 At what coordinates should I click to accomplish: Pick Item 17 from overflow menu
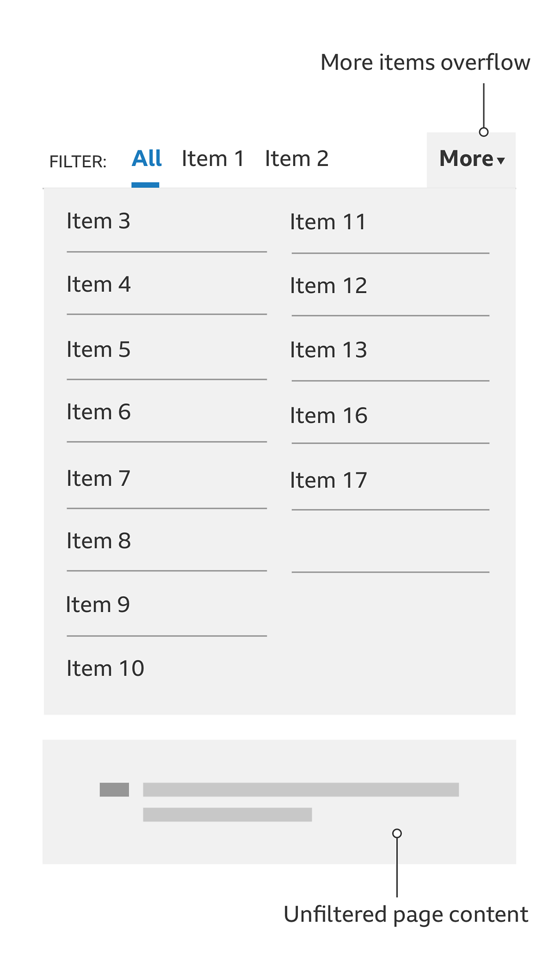328,481
